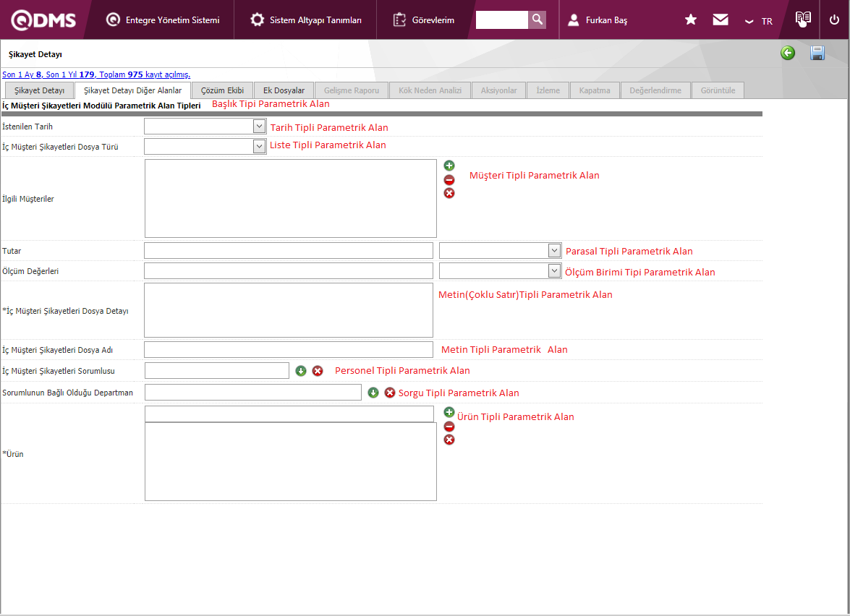Click the search magnifier button
Screen dimensions: 850x616
click(537, 20)
